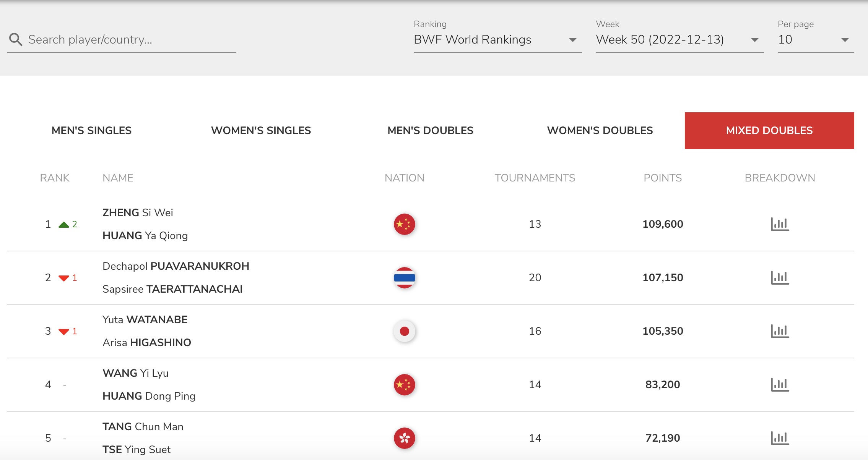The height and width of the screenshot is (460, 868).
Task: Open breakdown chart for Zheng Si Wei pair
Action: point(780,224)
